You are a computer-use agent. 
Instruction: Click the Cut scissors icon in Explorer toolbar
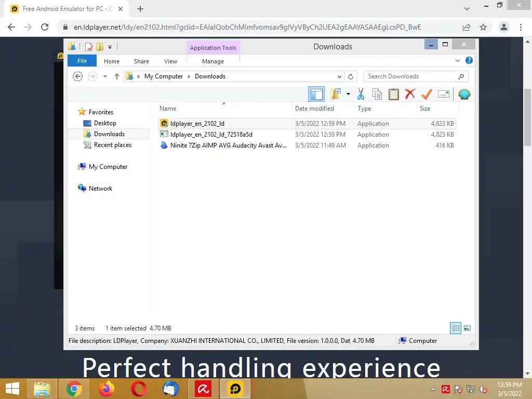pyautogui.click(x=361, y=95)
